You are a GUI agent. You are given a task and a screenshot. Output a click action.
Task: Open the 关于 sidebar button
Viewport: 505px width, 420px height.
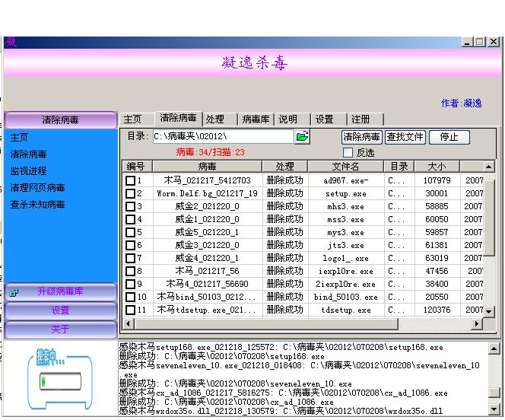point(61,329)
